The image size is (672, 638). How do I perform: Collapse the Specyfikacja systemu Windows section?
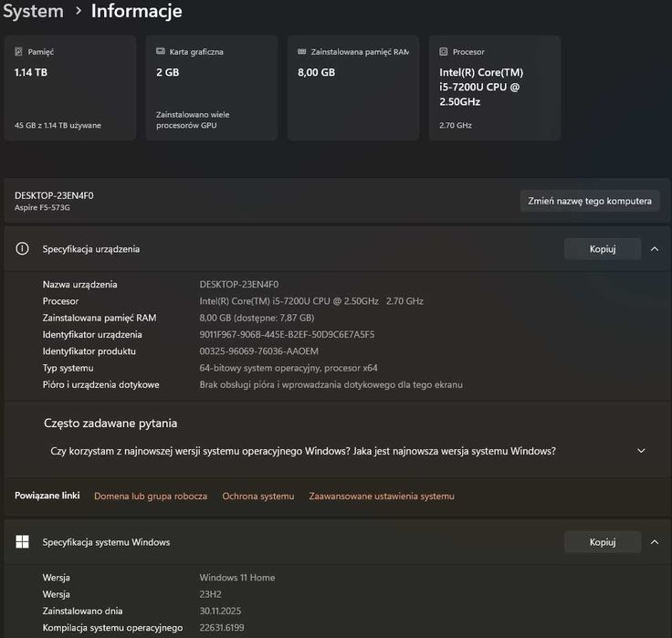(x=655, y=542)
